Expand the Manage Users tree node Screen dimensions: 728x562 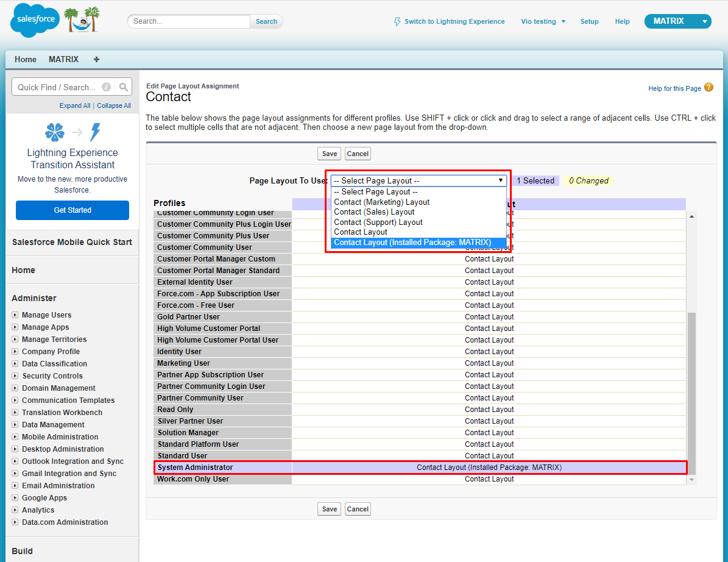pyautogui.click(x=15, y=315)
